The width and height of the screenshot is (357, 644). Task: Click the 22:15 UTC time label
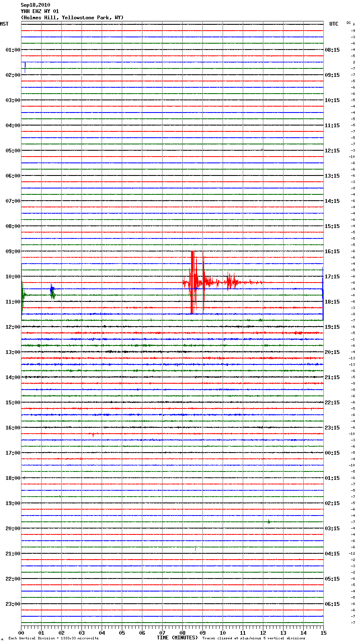click(332, 403)
